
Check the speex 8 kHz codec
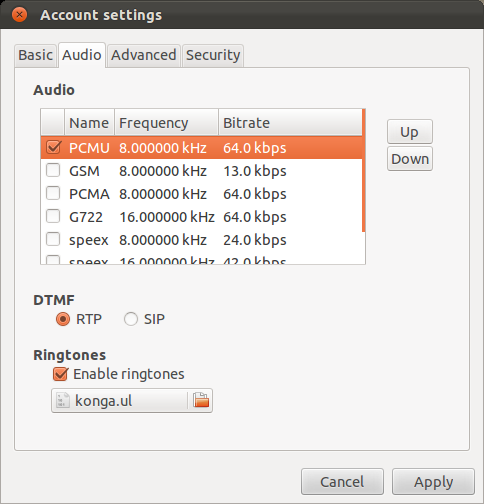(53, 239)
